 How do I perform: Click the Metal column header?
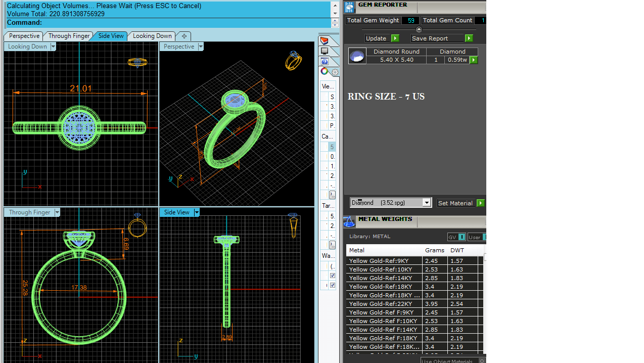click(x=384, y=250)
